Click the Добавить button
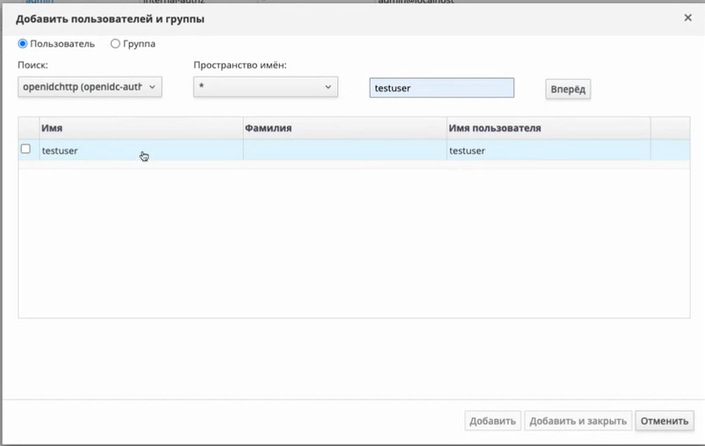 pyautogui.click(x=492, y=421)
